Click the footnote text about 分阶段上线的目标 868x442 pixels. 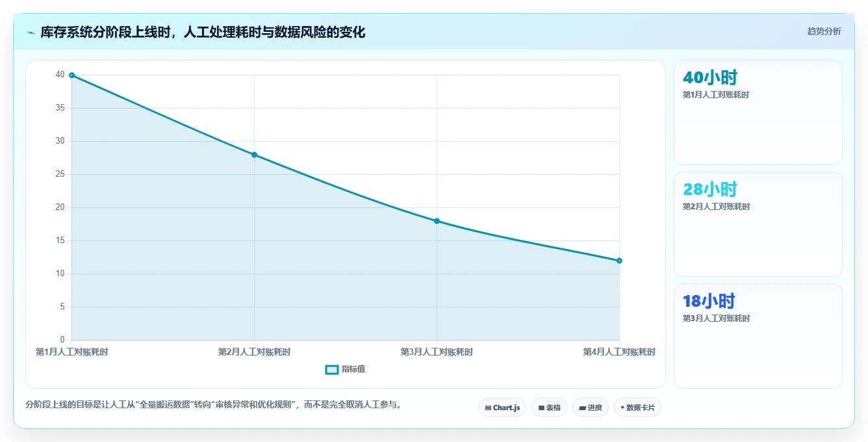click(213, 404)
